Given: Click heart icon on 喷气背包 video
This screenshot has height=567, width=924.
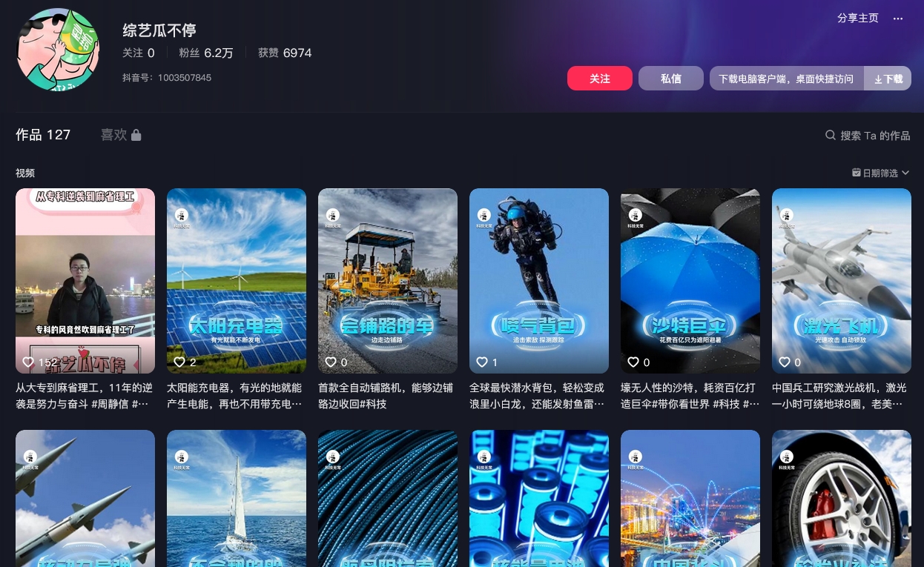Looking at the screenshot, I should point(482,362).
